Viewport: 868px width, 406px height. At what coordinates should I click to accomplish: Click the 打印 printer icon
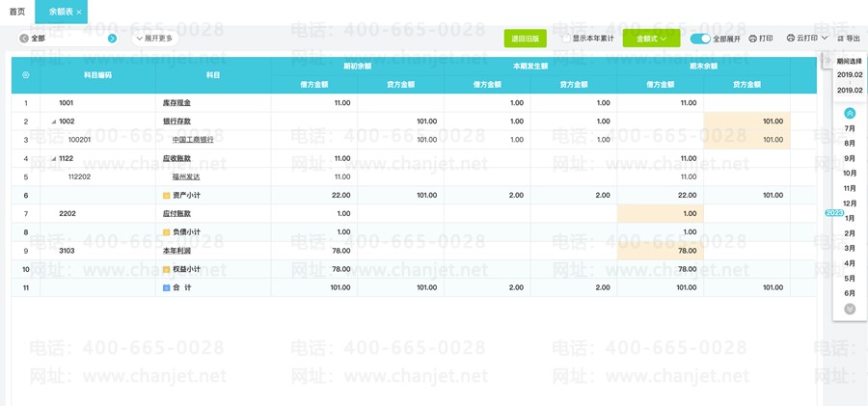pos(752,39)
